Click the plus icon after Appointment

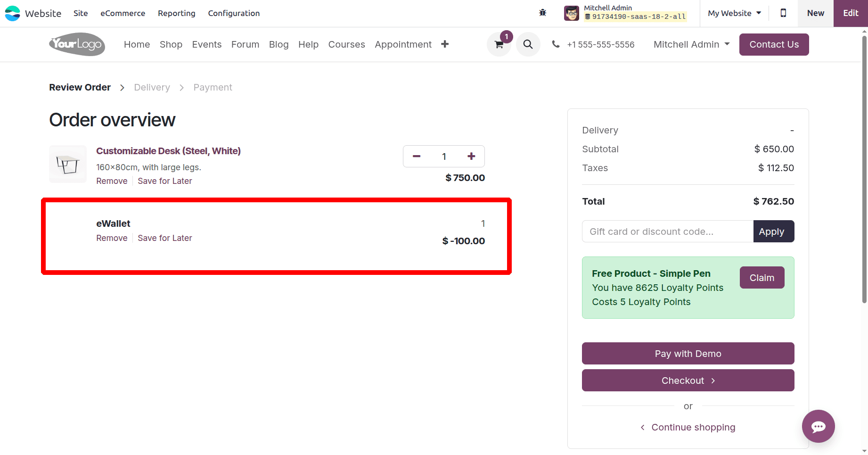(445, 44)
